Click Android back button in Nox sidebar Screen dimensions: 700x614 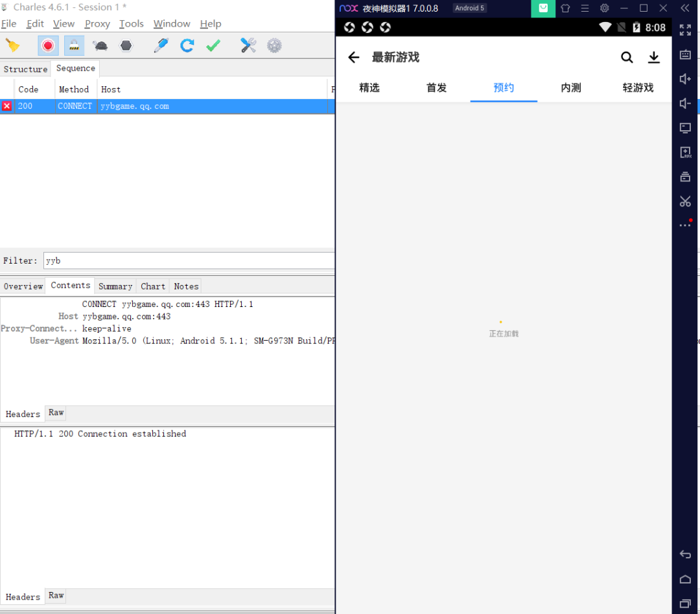pyautogui.click(x=685, y=554)
